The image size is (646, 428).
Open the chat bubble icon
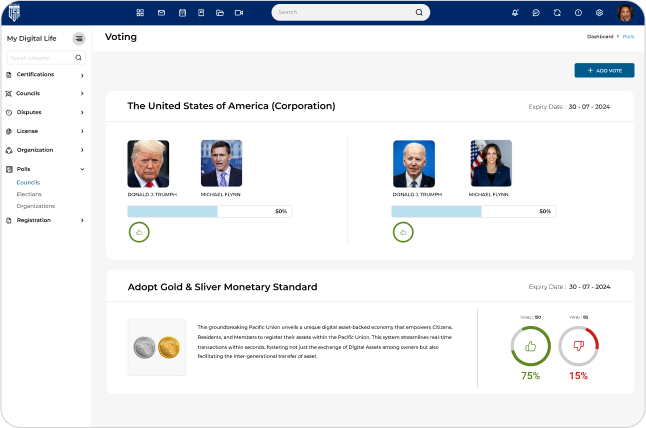click(537, 13)
